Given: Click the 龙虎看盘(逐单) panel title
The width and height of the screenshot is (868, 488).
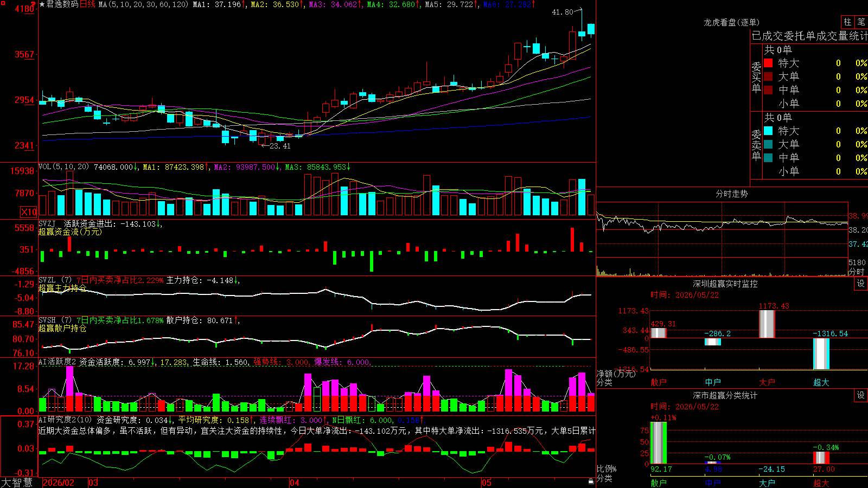Looking at the screenshot, I should click(732, 22).
